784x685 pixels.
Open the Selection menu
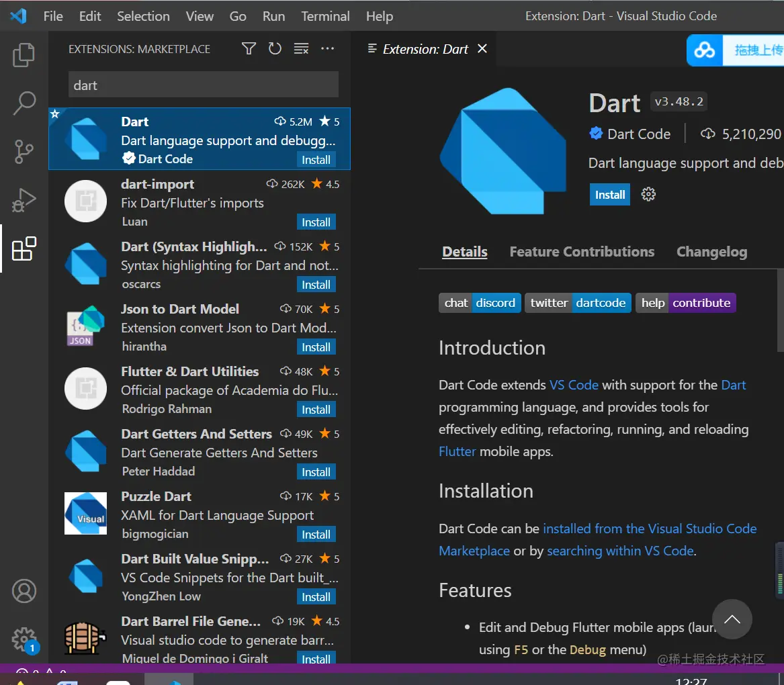[144, 16]
